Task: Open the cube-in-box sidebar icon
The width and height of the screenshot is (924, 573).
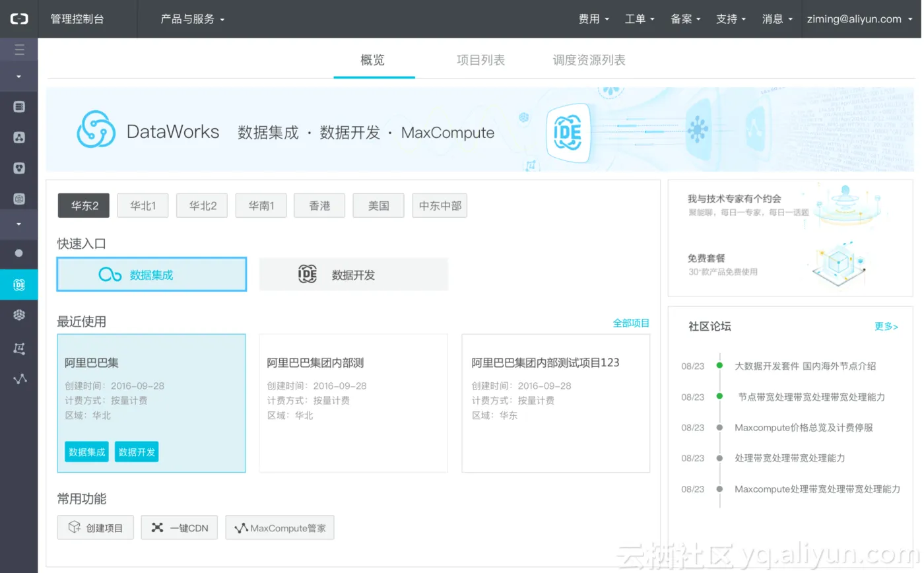Action: (19, 199)
